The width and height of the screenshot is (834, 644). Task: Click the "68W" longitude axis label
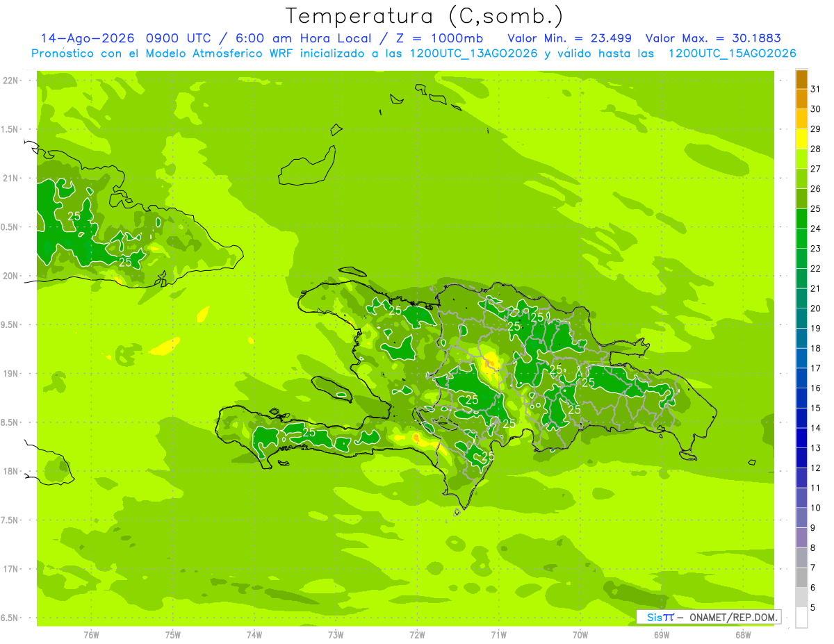(743, 635)
